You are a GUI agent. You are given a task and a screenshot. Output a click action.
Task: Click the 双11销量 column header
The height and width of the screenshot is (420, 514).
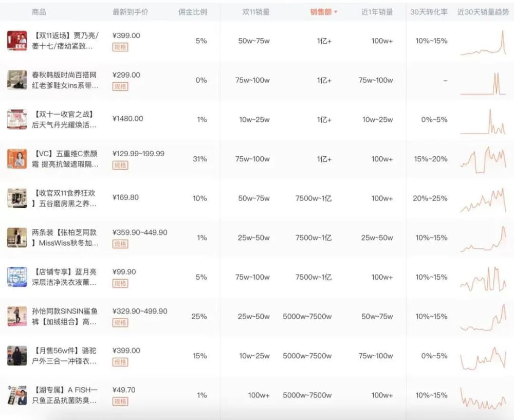coord(255,12)
